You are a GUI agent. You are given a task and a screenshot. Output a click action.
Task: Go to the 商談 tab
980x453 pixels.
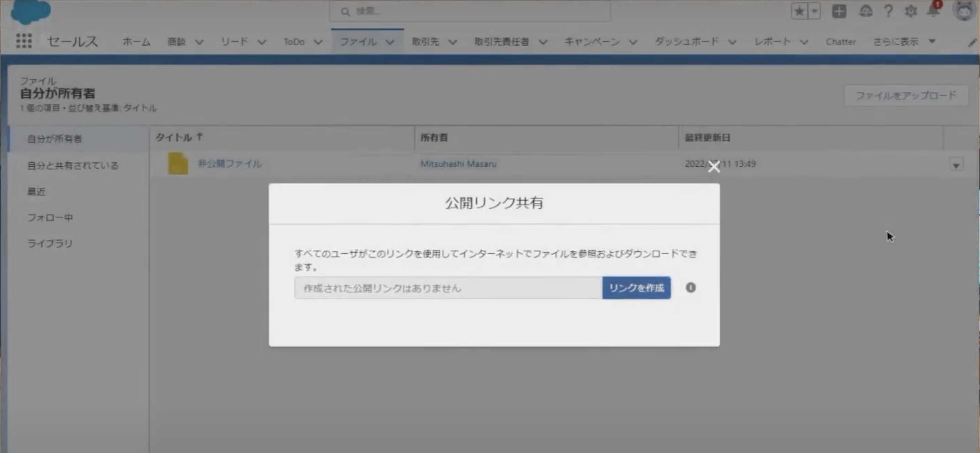pyautogui.click(x=176, y=42)
